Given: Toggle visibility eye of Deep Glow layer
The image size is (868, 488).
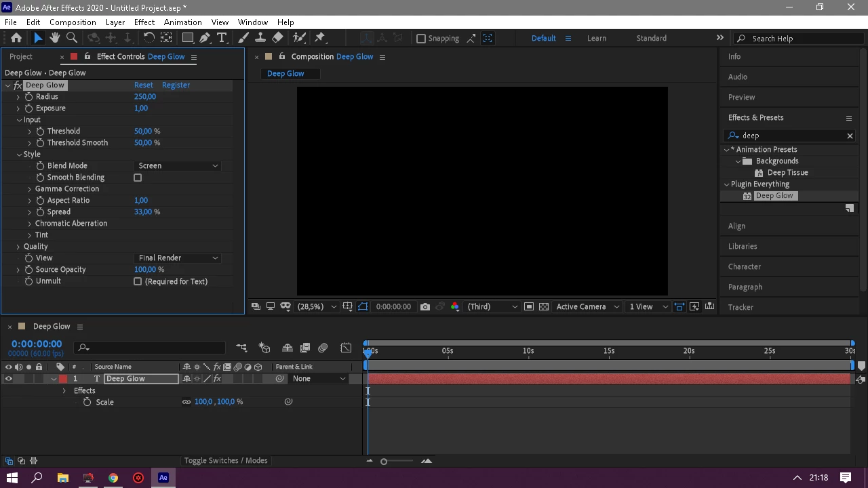Looking at the screenshot, I should tap(9, 379).
